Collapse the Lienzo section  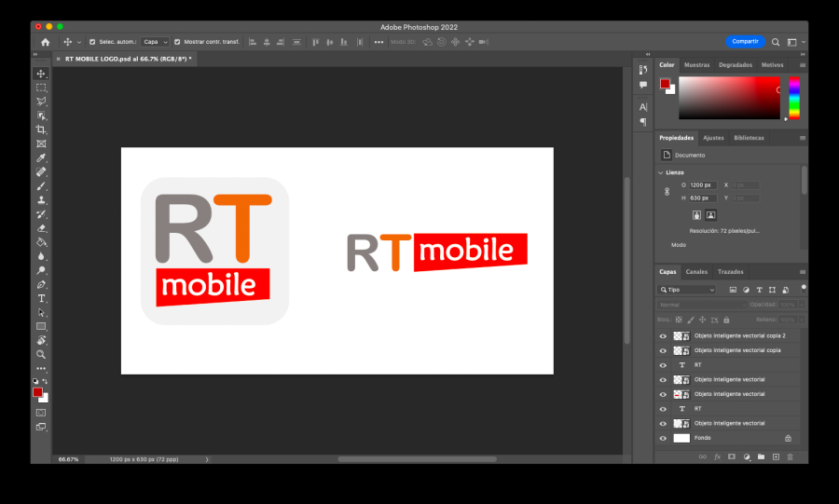click(661, 172)
